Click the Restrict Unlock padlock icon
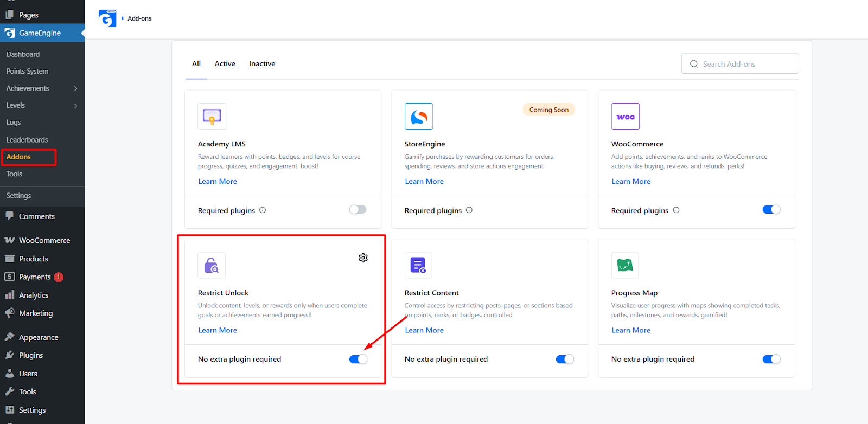The height and width of the screenshot is (424, 868). pyautogui.click(x=212, y=265)
